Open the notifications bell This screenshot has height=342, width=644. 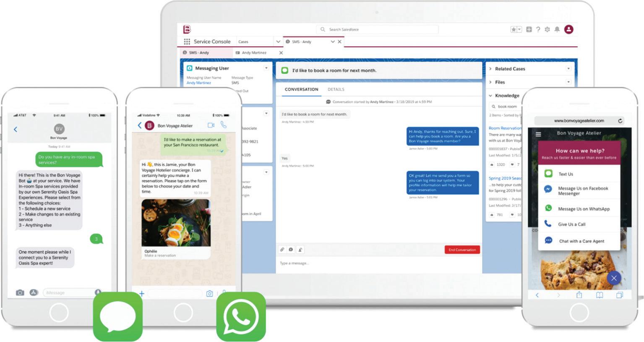coord(557,29)
